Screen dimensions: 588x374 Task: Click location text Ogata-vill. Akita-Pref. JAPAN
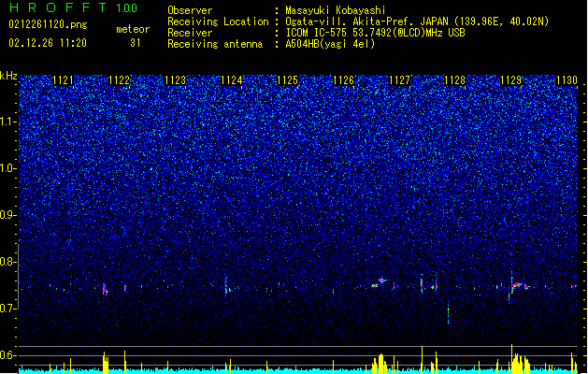tap(366, 22)
